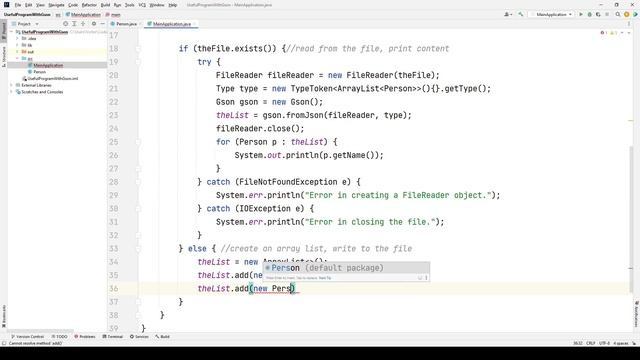Click the orange IDE update notification icon
The height and width of the screenshot is (360, 640).
627,14
